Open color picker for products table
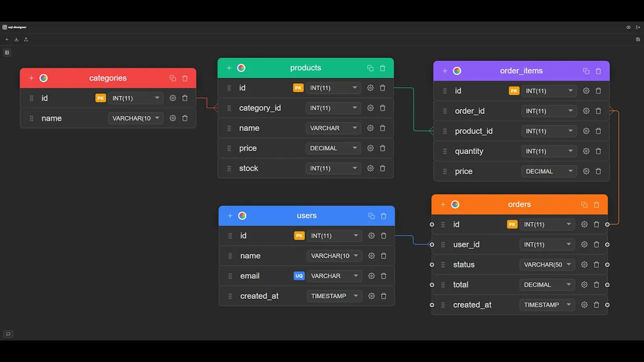The image size is (644, 362). (x=241, y=68)
